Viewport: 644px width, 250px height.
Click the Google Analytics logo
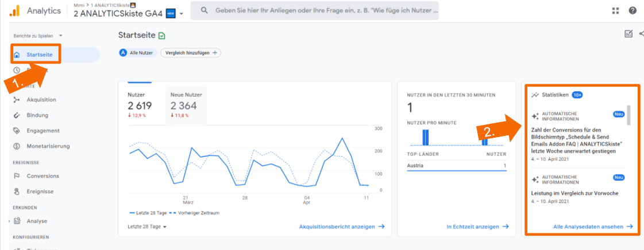(15, 11)
